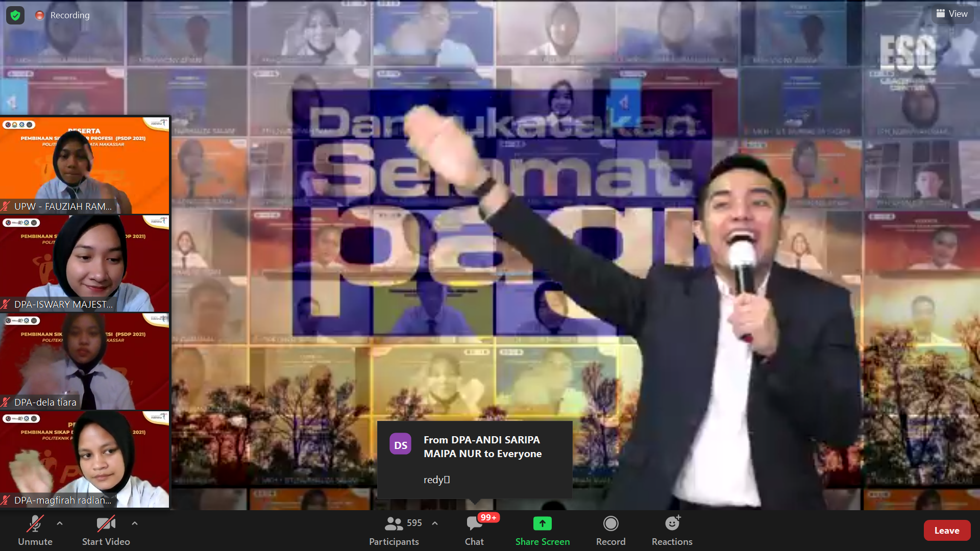Open the Chat panel
This screenshot has height=551, width=980.
point(474,531)
